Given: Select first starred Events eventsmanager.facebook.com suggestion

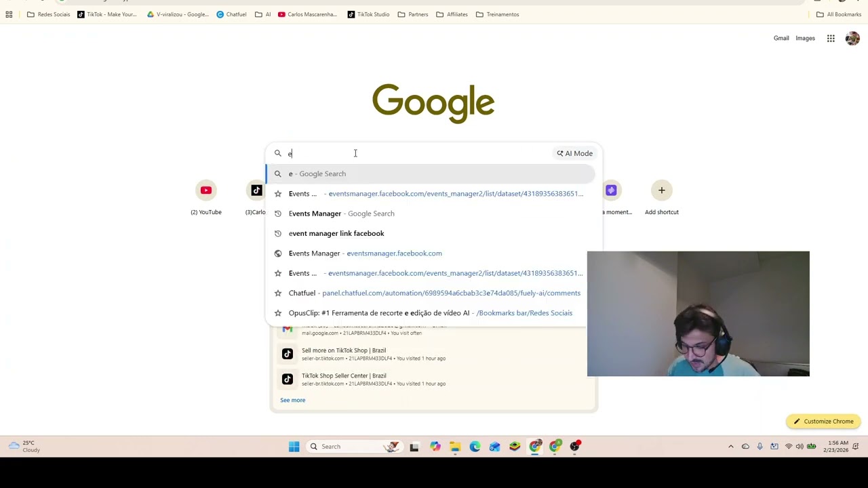Looking at the screenshot, I should point(431,194).
